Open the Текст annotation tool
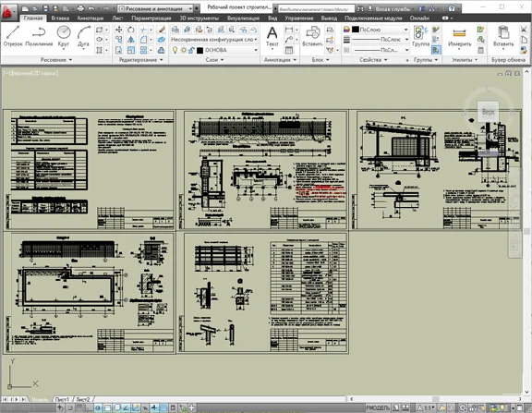This screenshot has height=413, width=532. [x=272, y=37]
